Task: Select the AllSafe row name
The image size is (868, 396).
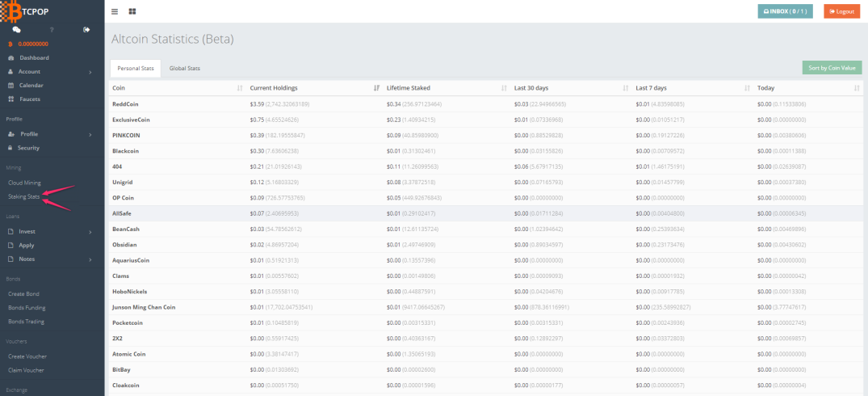Action: 122,213
